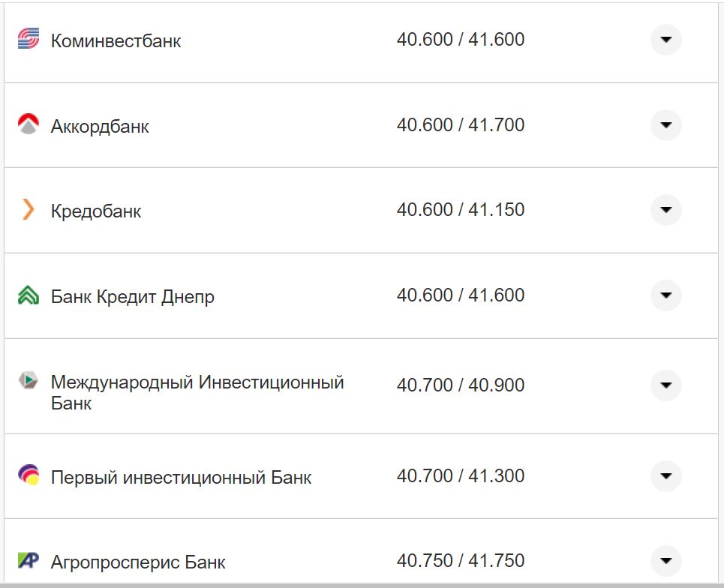Collapse the Аккордбанк dropdown arrow

click(665, 125)
